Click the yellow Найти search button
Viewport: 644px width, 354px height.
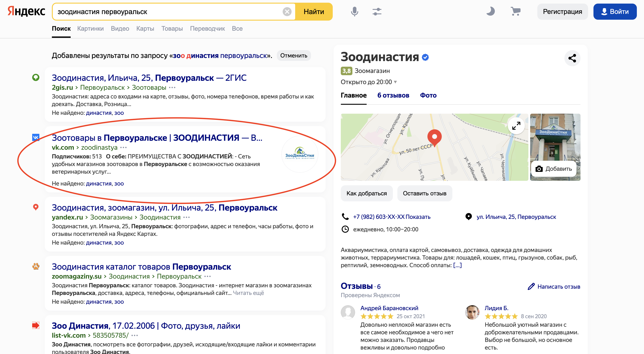coord(314,11)
